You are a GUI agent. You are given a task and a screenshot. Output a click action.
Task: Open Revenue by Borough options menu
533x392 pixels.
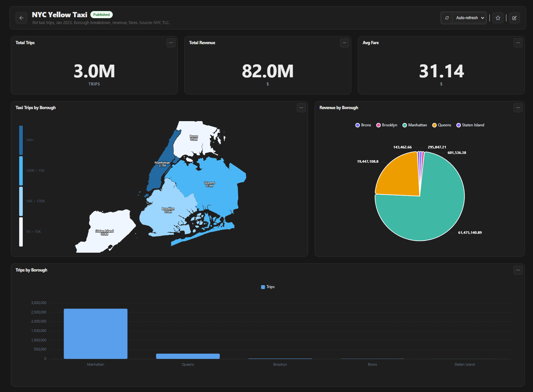pyautogui.click(x=518, y=108)
